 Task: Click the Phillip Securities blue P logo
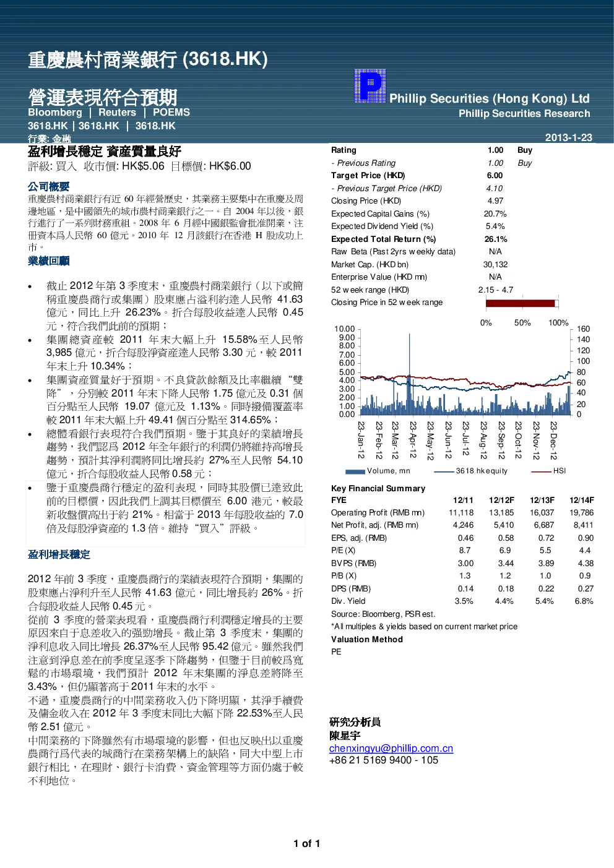(x=370, y=86)
